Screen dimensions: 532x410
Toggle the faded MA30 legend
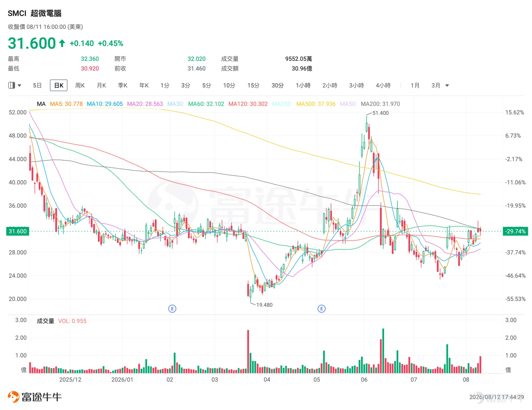click(176, 104)
